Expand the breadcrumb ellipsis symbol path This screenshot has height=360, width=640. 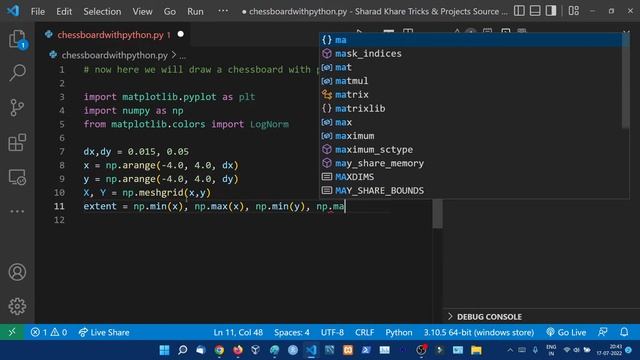tap(183, 56)
